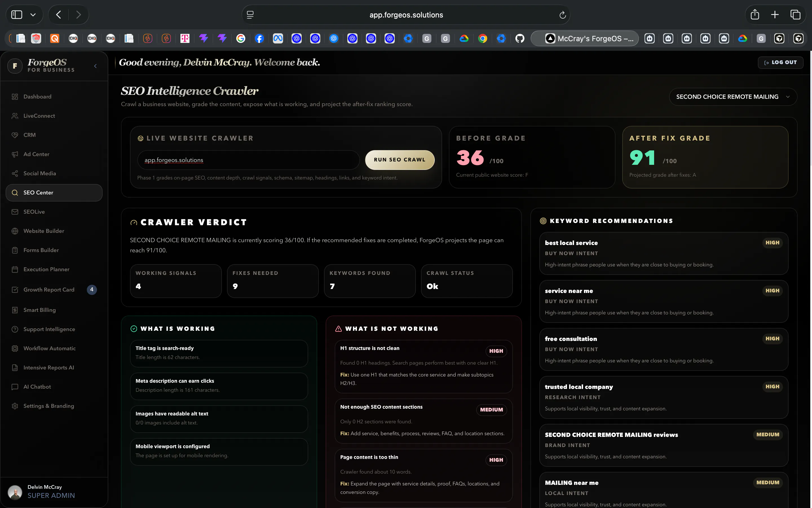Click the RUN SEO CRAWL button
Image resolution: width=812 pixels, height=508 pixels.
pyautogui.click(x=400, y=160)
